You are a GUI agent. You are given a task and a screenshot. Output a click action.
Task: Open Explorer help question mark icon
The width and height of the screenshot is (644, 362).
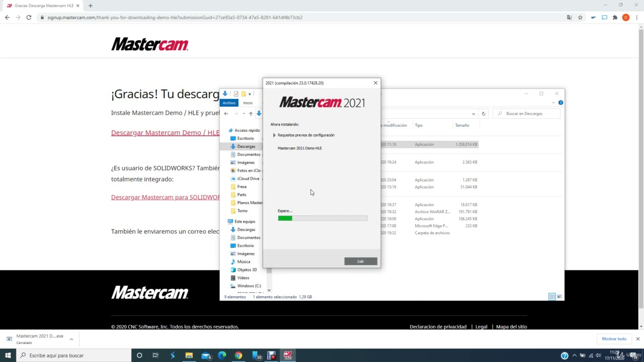(560, 103)
